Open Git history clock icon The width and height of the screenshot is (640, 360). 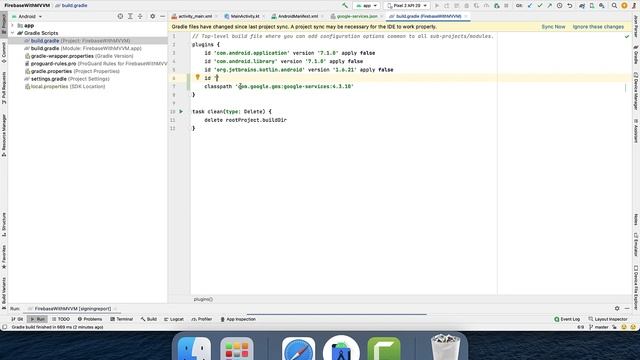560,6
